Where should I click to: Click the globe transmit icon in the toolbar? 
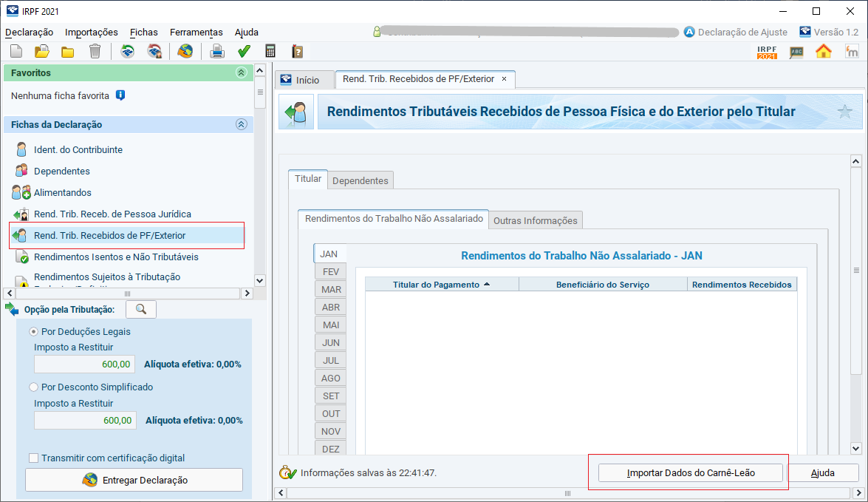coord(185,51)
